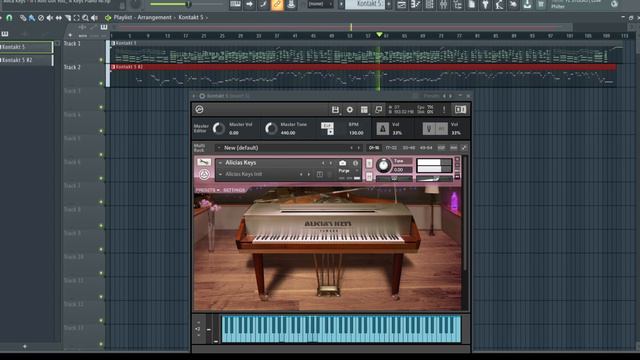Click the Kontakt logo icon
This screenshot has height=360, width=640.
[199, 109]
